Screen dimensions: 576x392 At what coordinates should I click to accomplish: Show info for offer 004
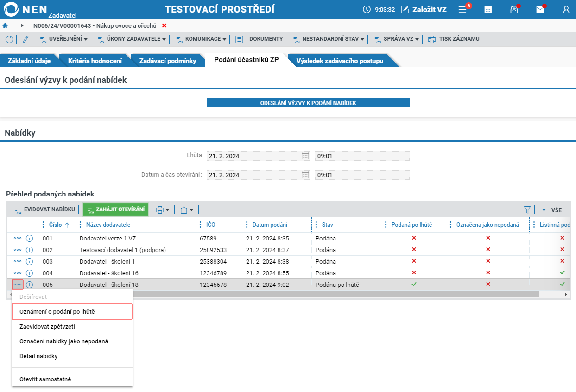[30, 273]
